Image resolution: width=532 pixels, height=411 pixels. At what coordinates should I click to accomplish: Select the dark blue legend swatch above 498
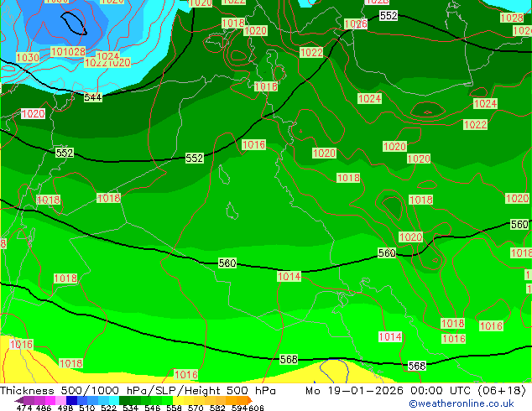click(x=71, y=400)
